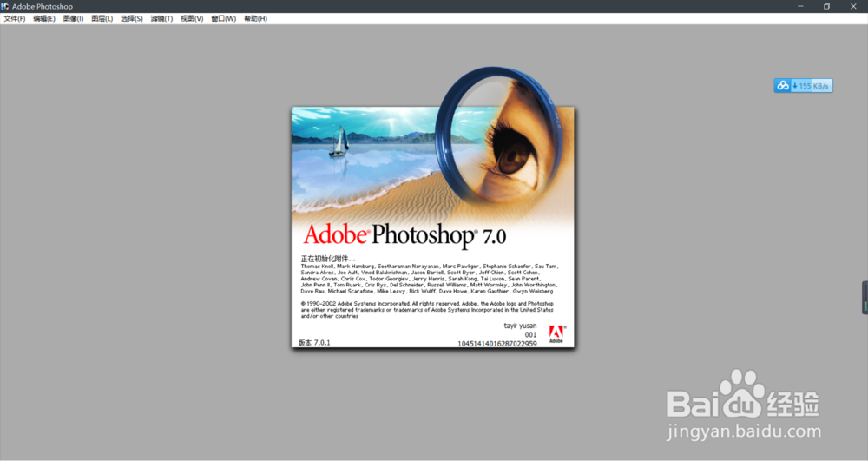Click the serial number 1045141401628702295​9
868x461 pixels.
497,344
